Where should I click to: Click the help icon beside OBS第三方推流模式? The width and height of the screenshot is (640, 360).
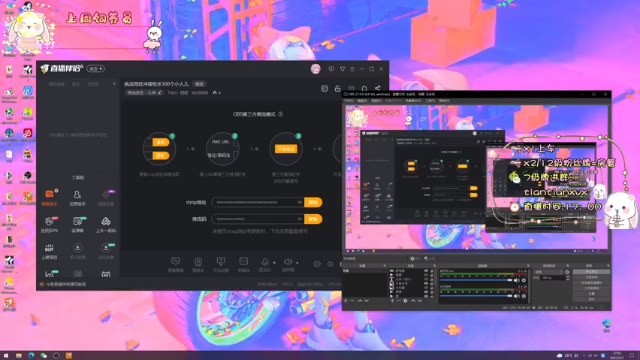point(280,114)
